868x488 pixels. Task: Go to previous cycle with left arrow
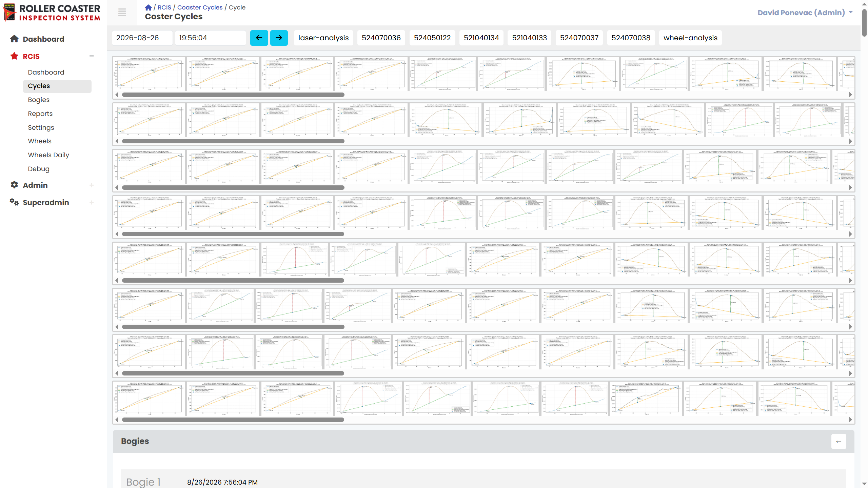click(259, 38)
